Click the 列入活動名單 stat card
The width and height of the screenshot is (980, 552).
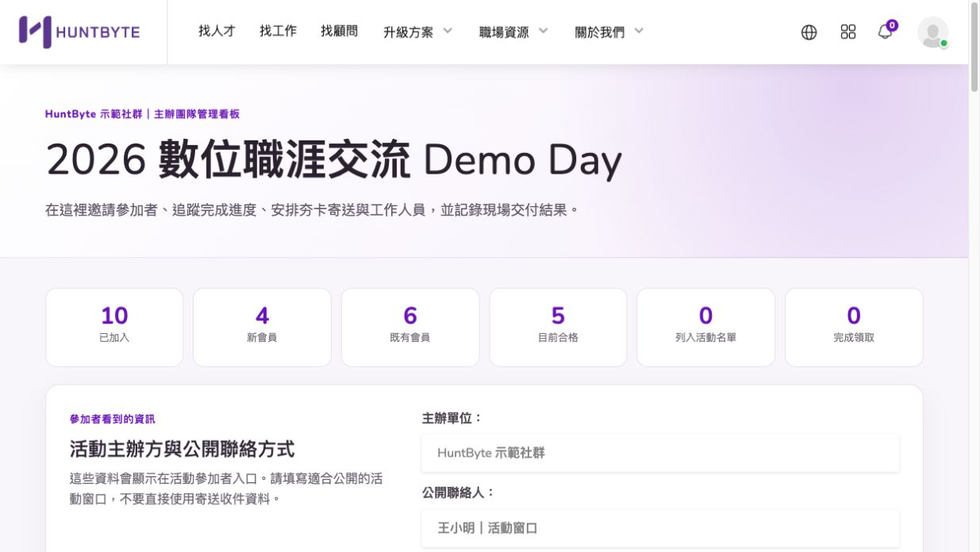[x=705, y=327]
